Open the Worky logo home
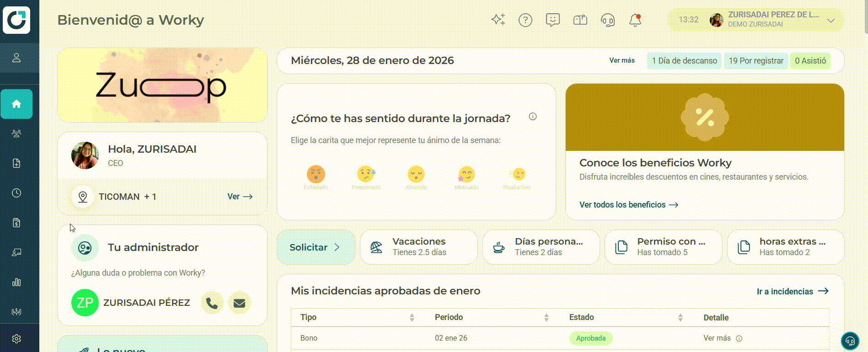The width and height of the screenshot is (868, 352). pyautogui.click(x=16, y=20)
